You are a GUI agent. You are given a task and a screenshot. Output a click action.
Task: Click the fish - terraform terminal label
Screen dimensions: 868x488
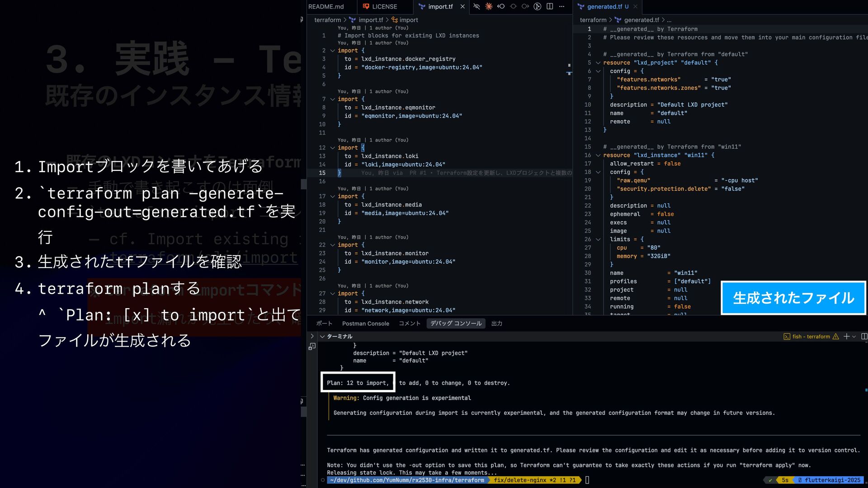pos(811,336)
